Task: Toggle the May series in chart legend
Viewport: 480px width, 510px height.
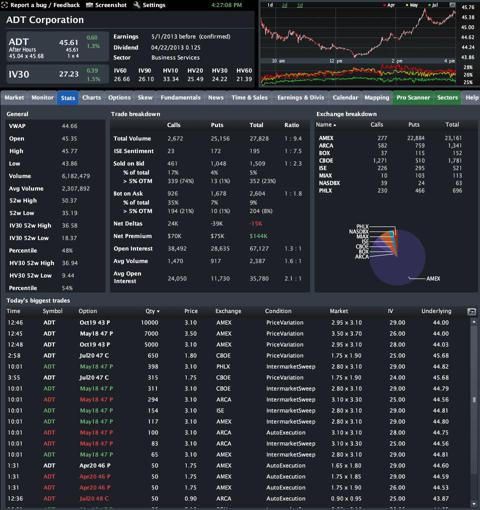Action: 412,5
